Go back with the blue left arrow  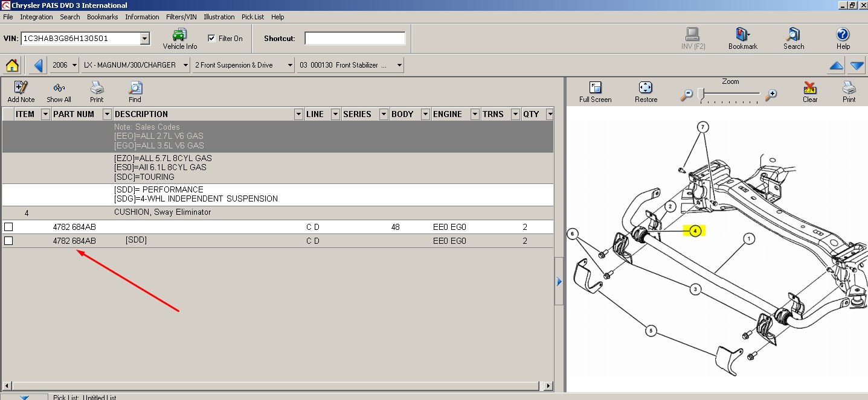(x=39, y=65)
